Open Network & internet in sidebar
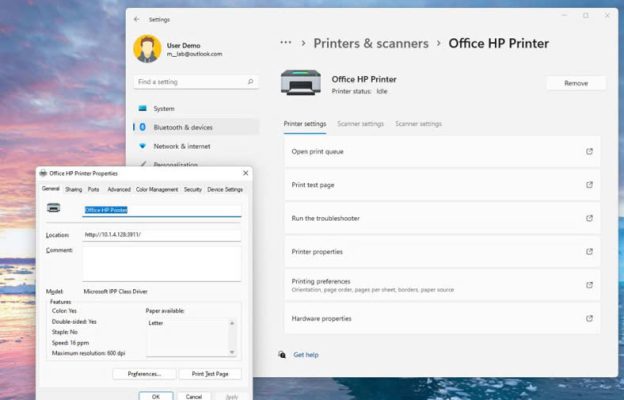This screenshot has width=624, height=400. tap(196, 146)
